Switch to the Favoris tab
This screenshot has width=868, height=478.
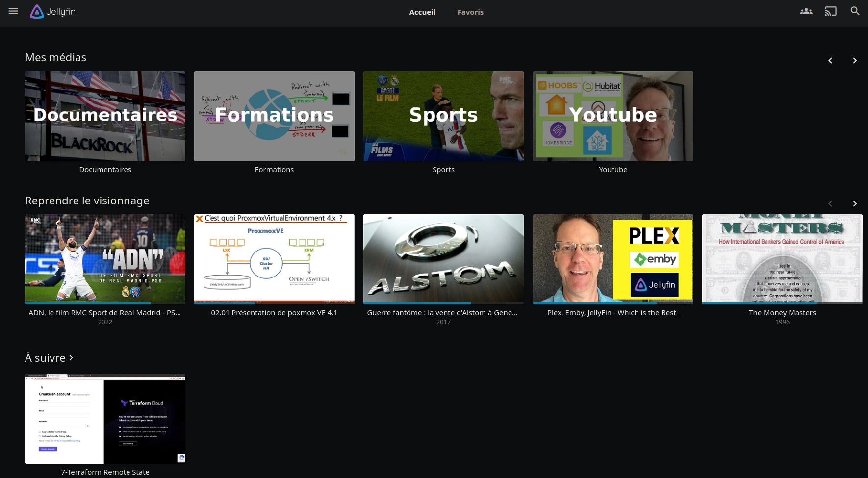470,12
